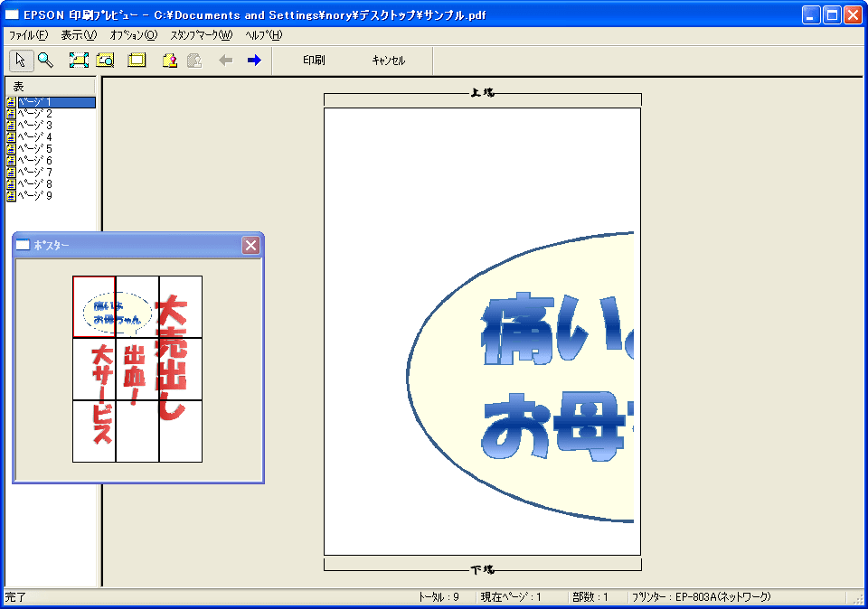Click the page icon beside ページ 5

(x=11, y=148)
